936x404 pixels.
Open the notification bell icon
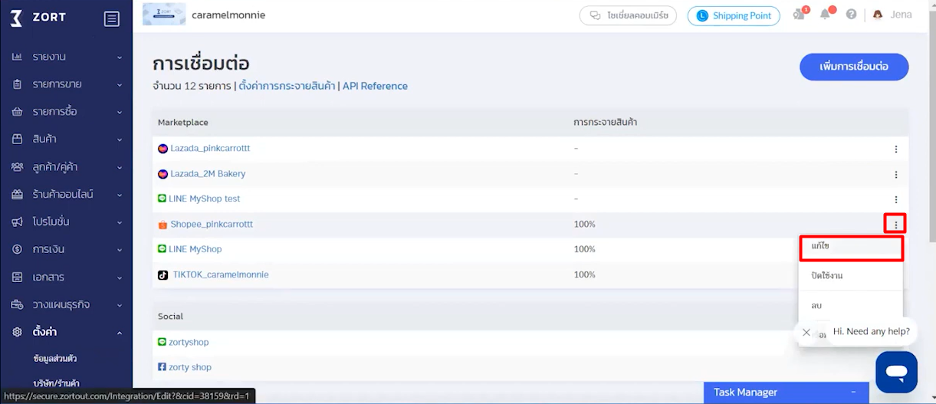pyautogui.click(x=825, y=15)
